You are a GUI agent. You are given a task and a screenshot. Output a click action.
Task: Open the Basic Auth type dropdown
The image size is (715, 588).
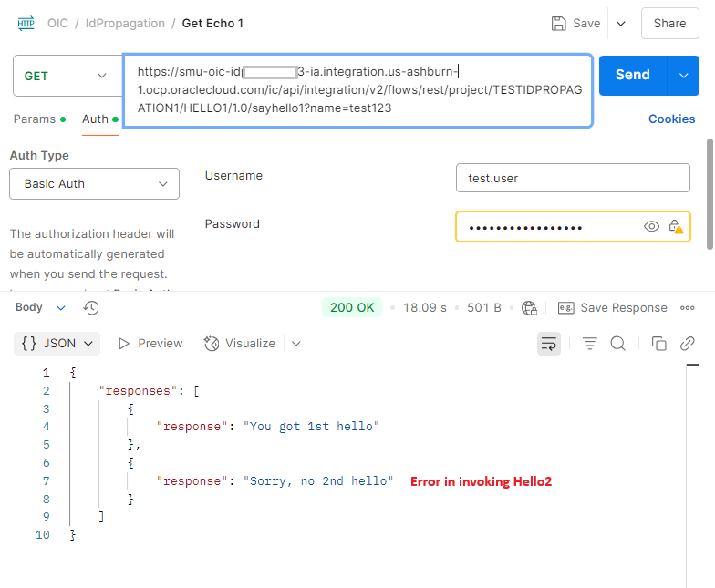click(94, 183)
